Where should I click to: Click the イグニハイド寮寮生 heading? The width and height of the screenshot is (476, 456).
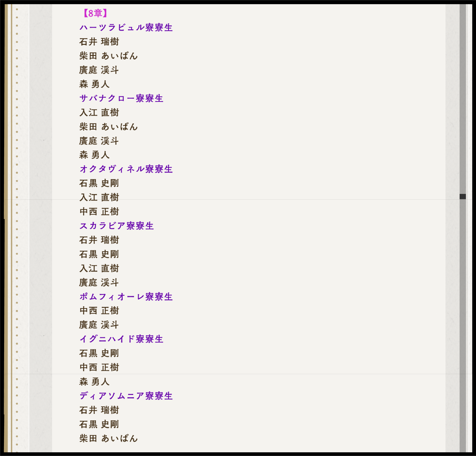tap(121, 339)
